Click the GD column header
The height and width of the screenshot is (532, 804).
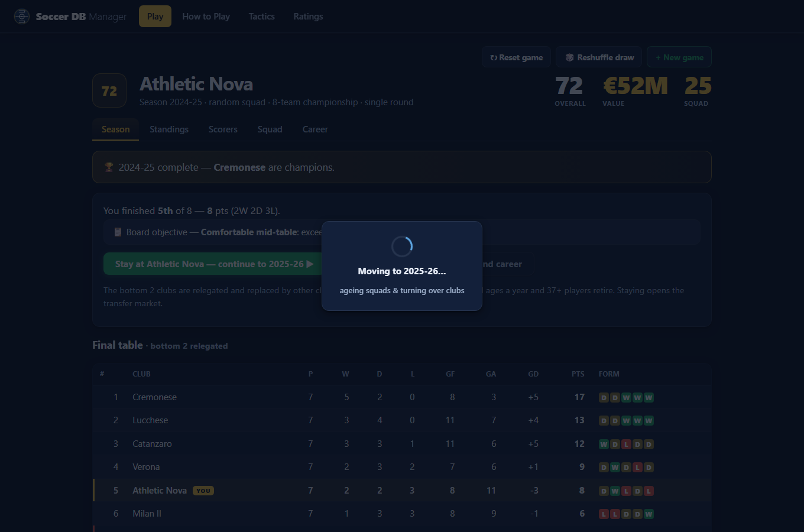(533, 374)
